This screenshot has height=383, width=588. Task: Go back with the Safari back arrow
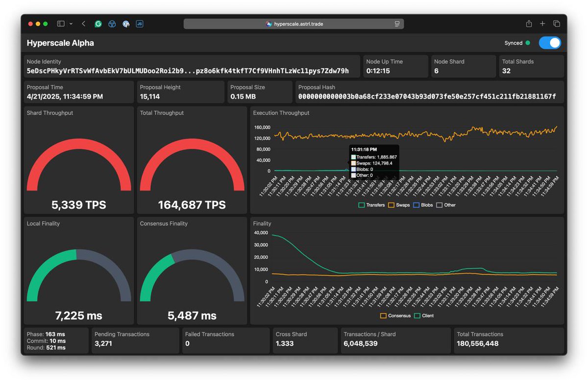(x=84, y=24)
